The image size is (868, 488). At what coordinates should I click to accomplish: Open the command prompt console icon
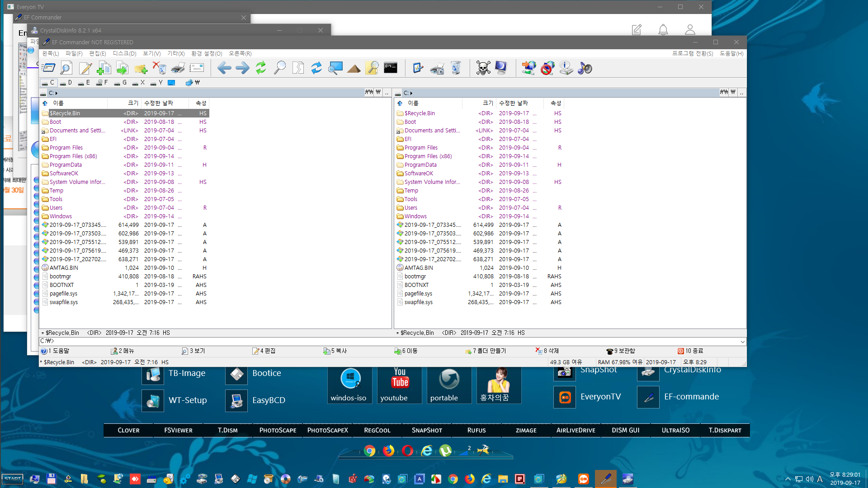coord(391,68)
